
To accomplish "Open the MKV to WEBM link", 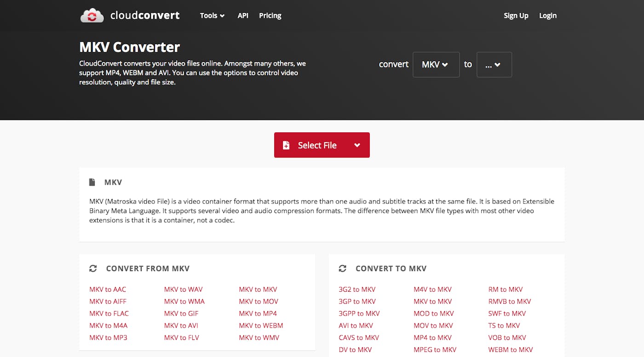I will tap(261, 325).
